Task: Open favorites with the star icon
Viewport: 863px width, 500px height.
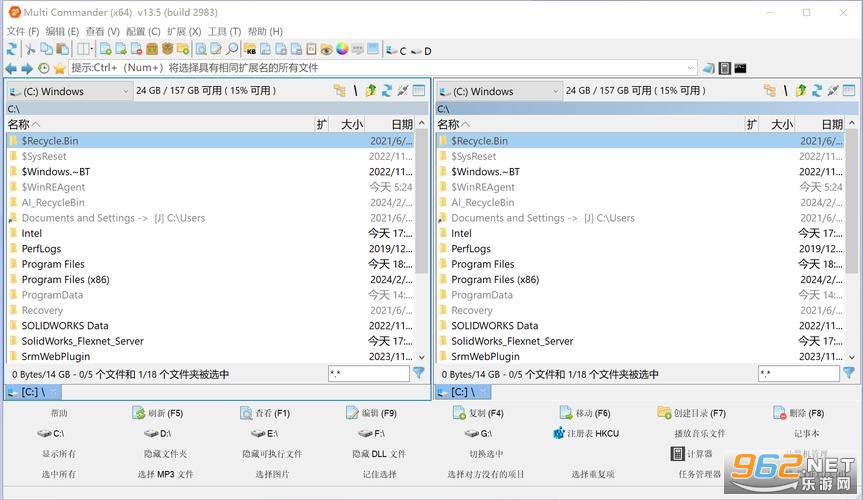Action: click(x=59, y=68)
